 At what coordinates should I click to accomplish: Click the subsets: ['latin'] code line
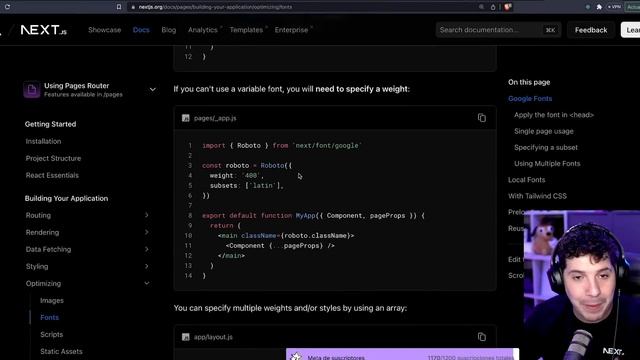tap(247, 186)
